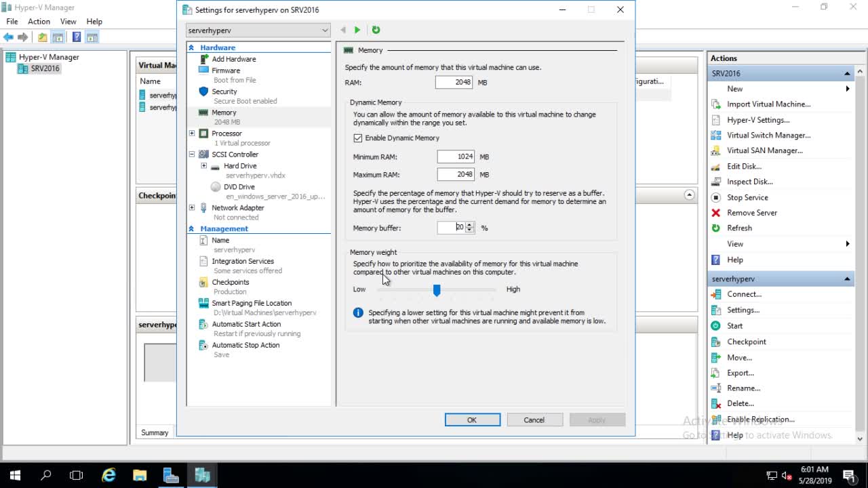Click Checkpoint in serverhyperv actions
This screenshot has width=868, height=488.
pyautogui.click(x=747, y=342)
